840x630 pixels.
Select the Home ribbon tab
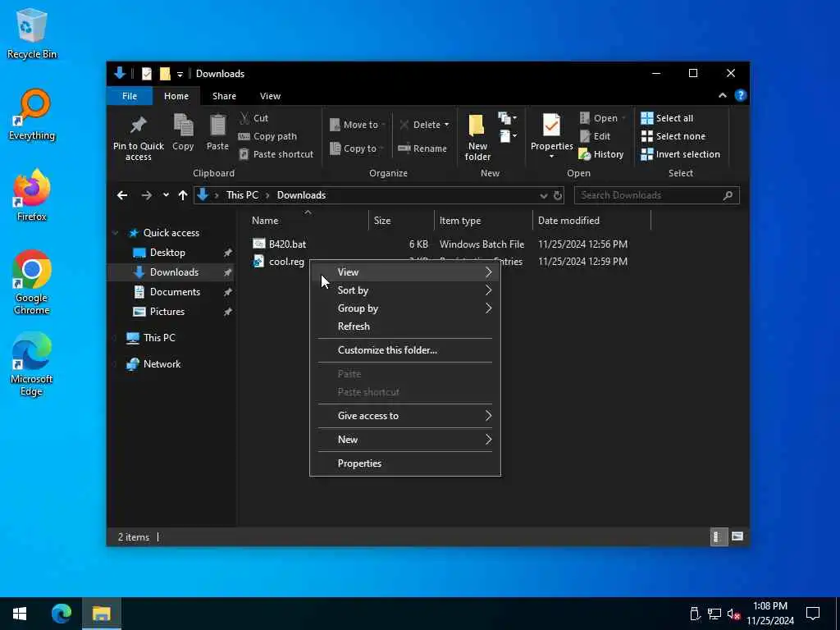click(176, 96)
